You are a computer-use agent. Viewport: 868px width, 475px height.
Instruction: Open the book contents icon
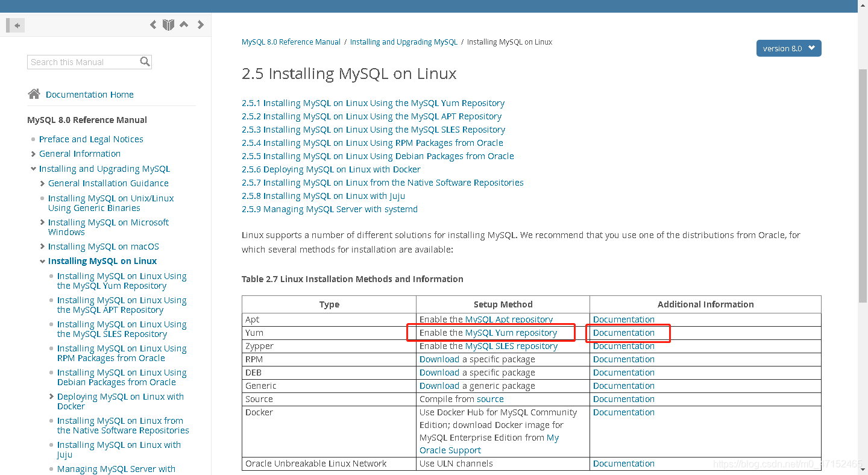[168, 25]
